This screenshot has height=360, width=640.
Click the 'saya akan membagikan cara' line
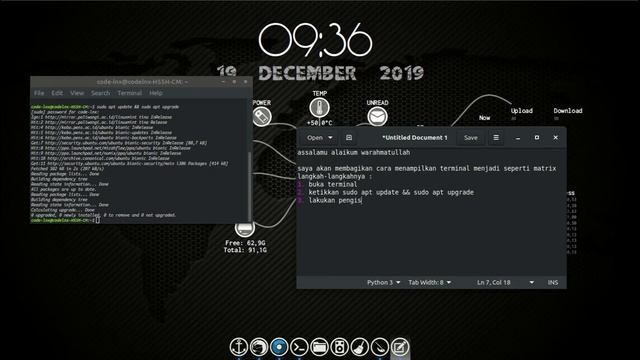coord(427,168)
